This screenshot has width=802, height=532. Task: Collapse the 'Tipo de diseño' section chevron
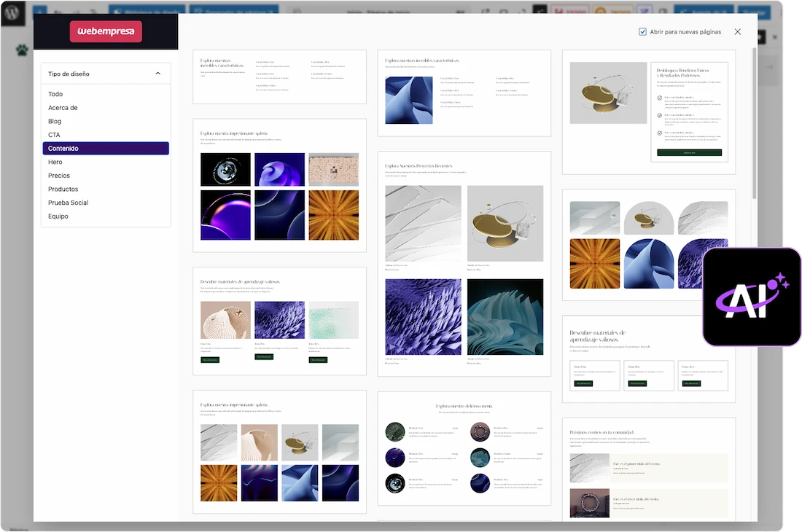coord(158,74)
